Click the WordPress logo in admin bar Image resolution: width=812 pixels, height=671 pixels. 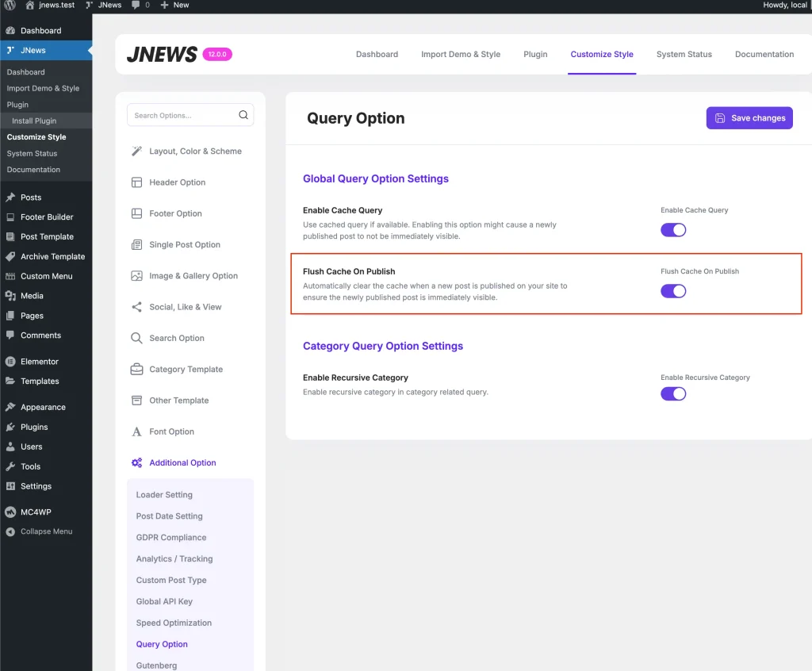click(10, 5)
